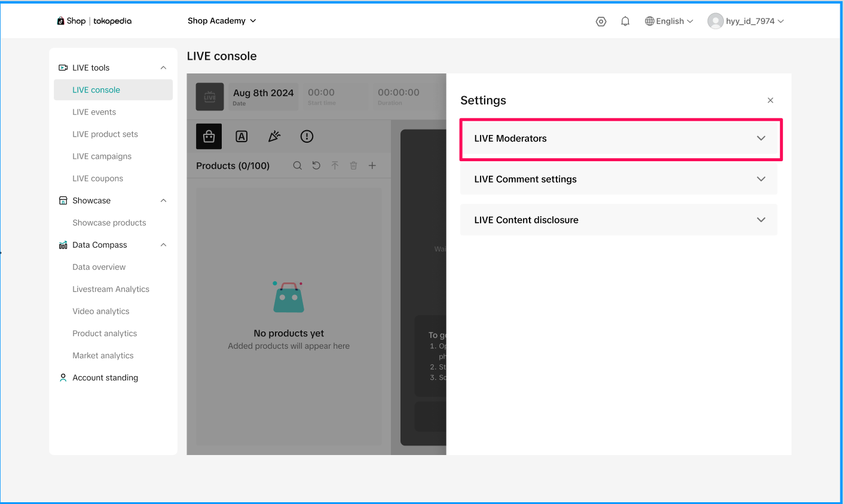Click the party popper promotions icon
The height and width of the screenshot is (504, 844).
click(x=274, y=137)
